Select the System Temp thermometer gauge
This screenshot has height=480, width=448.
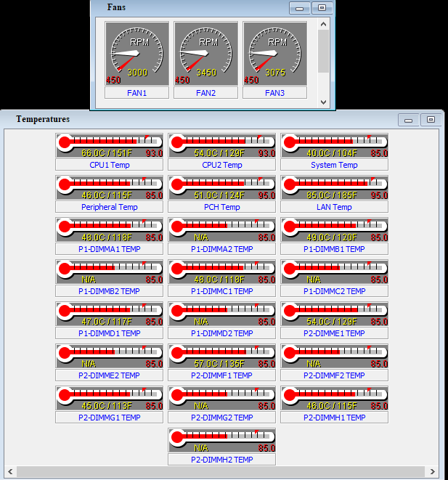coord(334,145)
